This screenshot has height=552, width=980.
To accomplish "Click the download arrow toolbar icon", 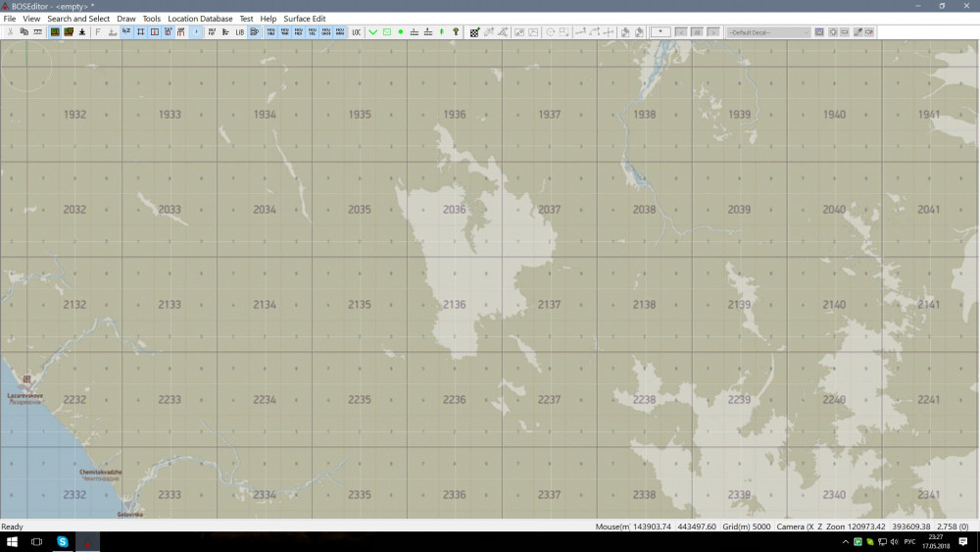I will (82, 32).
